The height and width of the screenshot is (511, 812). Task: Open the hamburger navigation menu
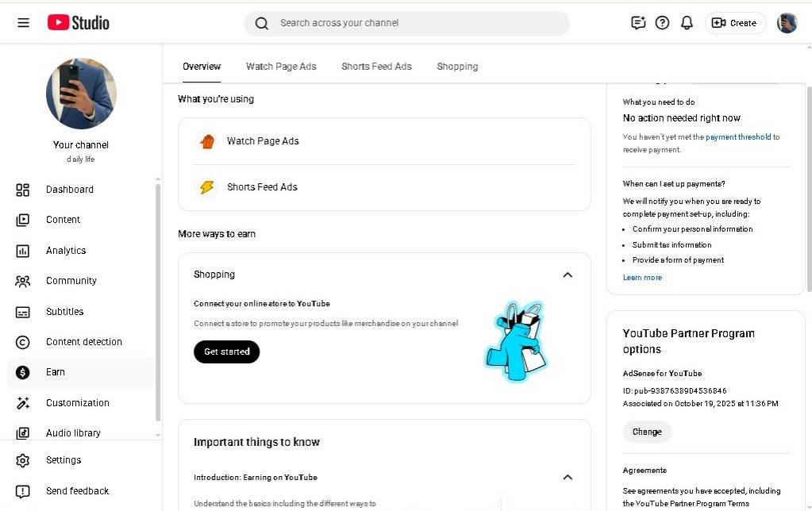24,23
